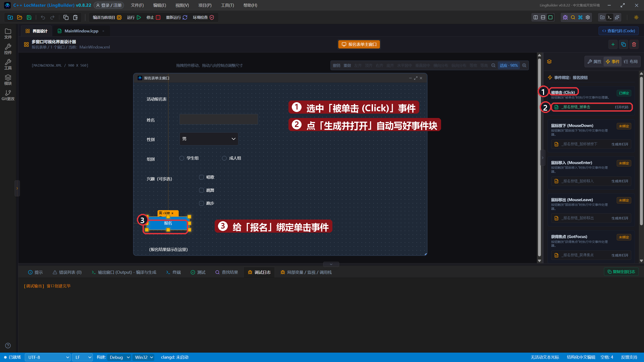The width and height of the screenshot is (644, 362).
Task: Stop execution with the red stop button
Action: (158, 17)
